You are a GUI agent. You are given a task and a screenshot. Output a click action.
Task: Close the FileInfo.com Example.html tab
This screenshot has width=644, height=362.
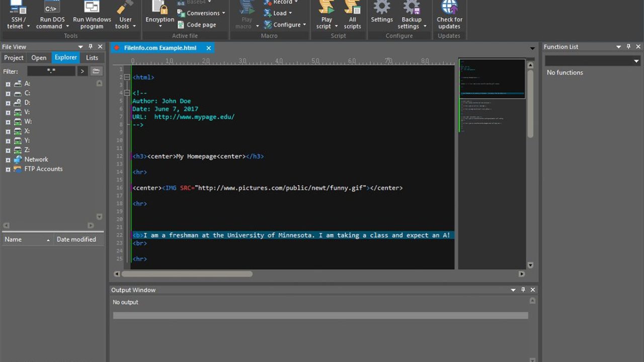pyautogui.click(x=208, y=48)
